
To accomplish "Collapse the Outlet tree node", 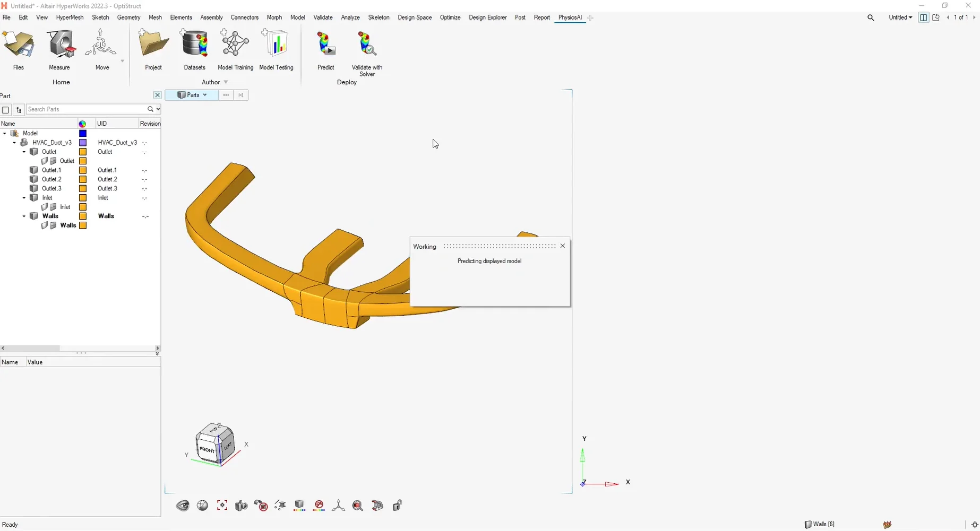I will click(x=24, y=152).
